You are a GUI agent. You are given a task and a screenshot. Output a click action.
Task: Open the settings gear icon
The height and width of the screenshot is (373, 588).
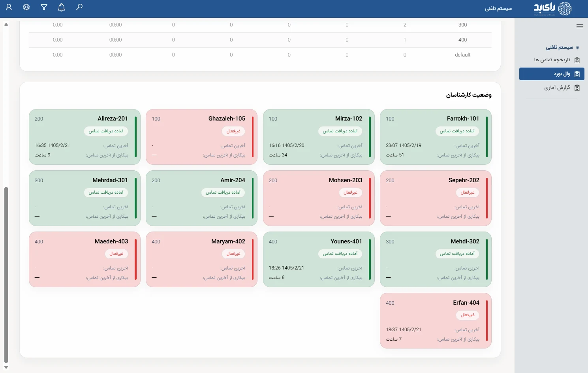(x=26, y=7)
